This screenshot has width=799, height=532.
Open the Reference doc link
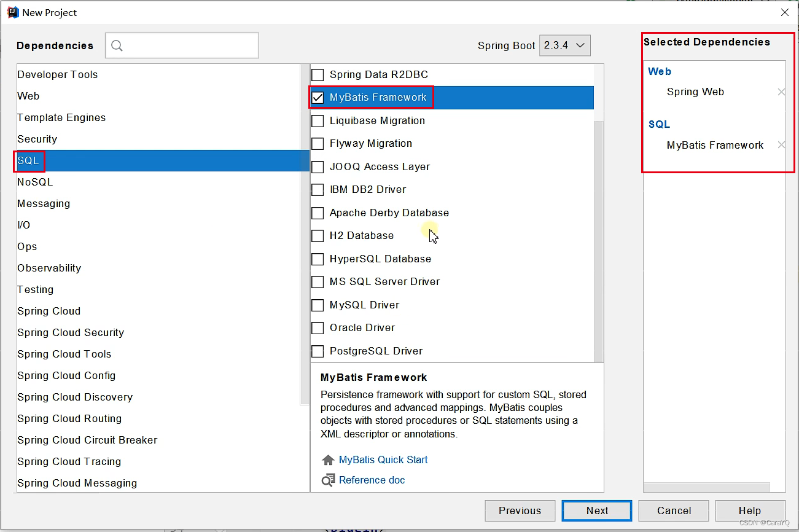[x=372, y=480]
